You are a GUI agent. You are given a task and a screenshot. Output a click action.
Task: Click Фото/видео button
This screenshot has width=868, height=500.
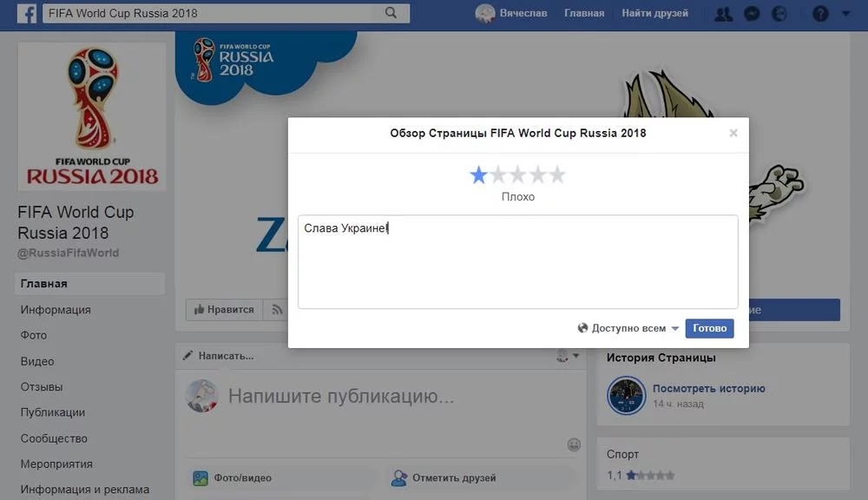[232, 477]
